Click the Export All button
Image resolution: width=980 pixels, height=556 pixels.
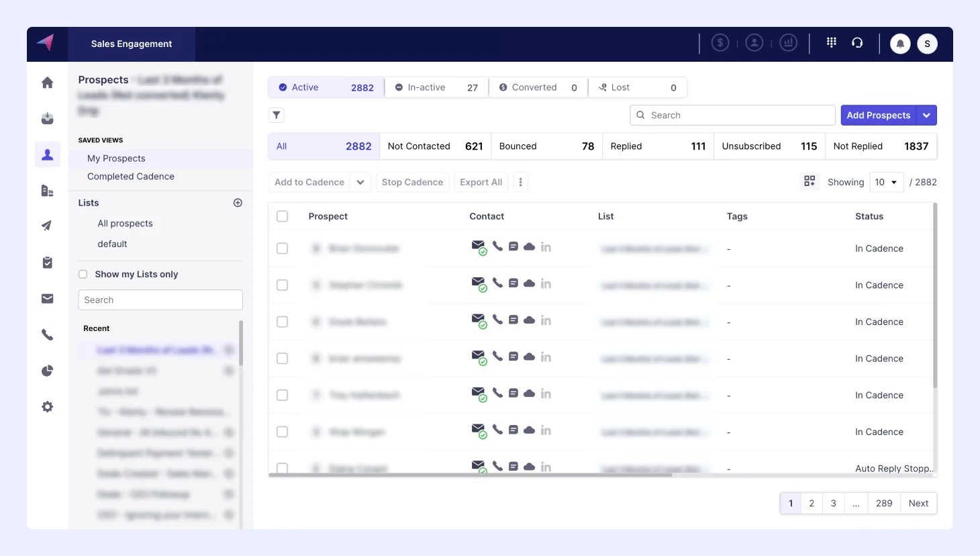click(481, 182)
